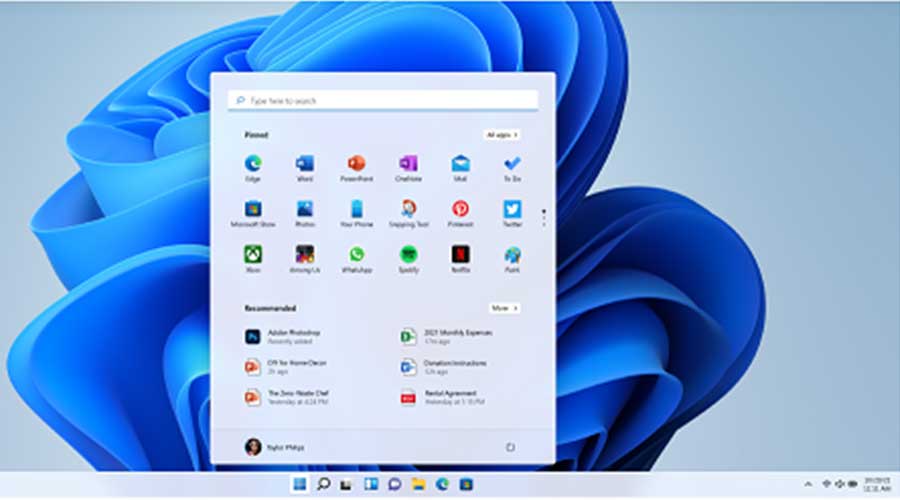Screen dimensions: 900x500
Task: Open Task View on the taskbar
Action: pyautogui.click(x=346, y=484)
